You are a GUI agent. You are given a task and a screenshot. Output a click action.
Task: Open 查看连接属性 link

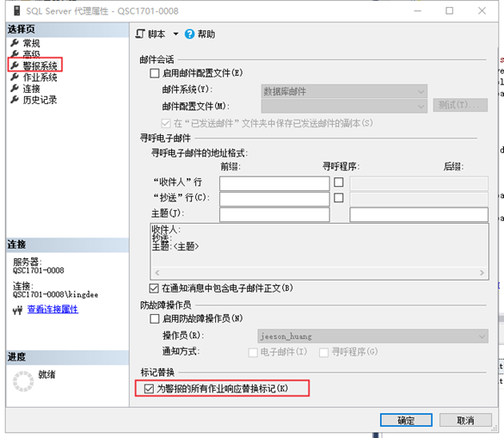click(52, 310)
